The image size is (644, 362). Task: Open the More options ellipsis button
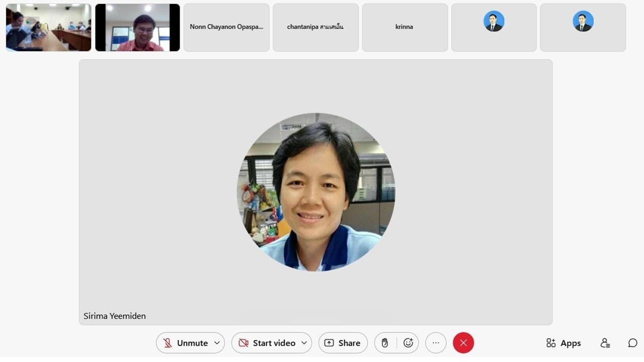click(436, 343)
